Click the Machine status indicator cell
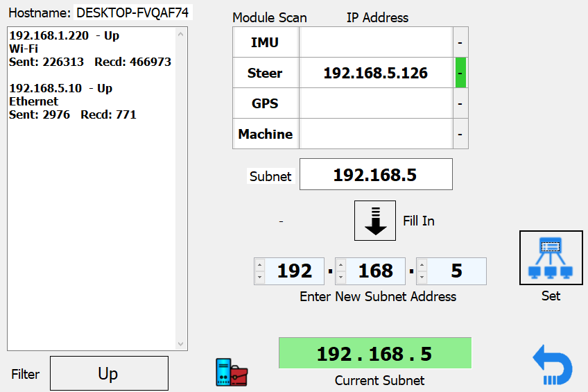 (460, 134)
